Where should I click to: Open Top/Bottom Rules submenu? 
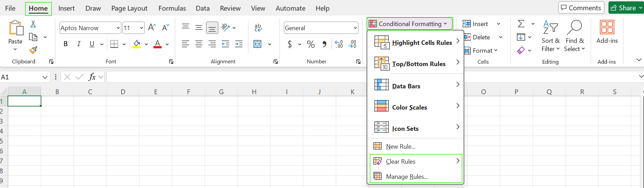[415, 64]
